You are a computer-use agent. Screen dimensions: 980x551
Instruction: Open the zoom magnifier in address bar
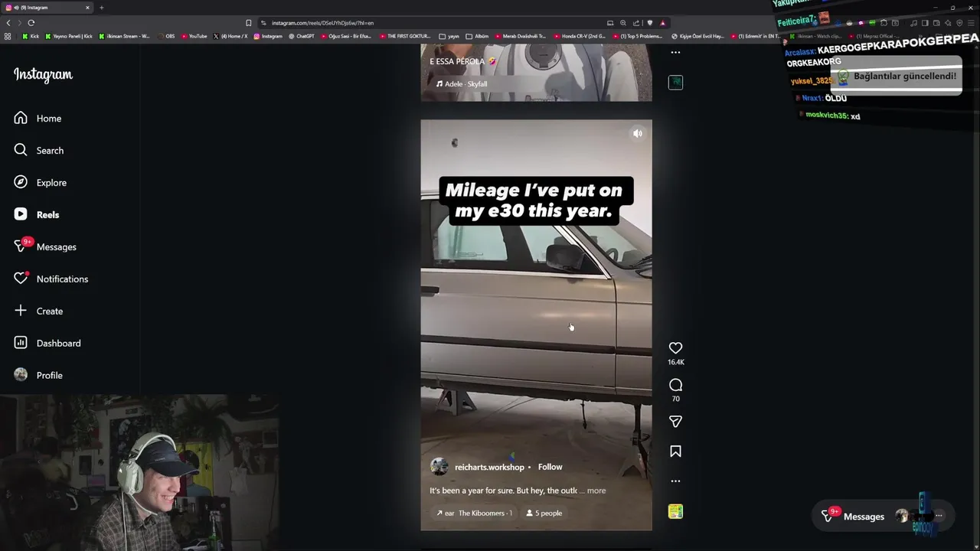pos(623,23)
